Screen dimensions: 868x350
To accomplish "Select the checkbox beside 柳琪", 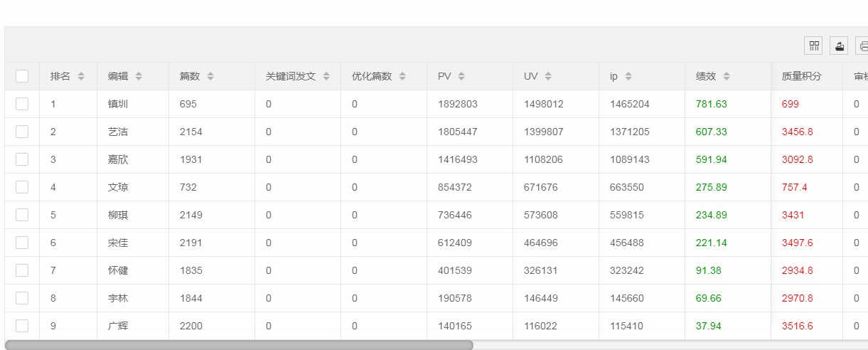I will [x=22, y=215].
